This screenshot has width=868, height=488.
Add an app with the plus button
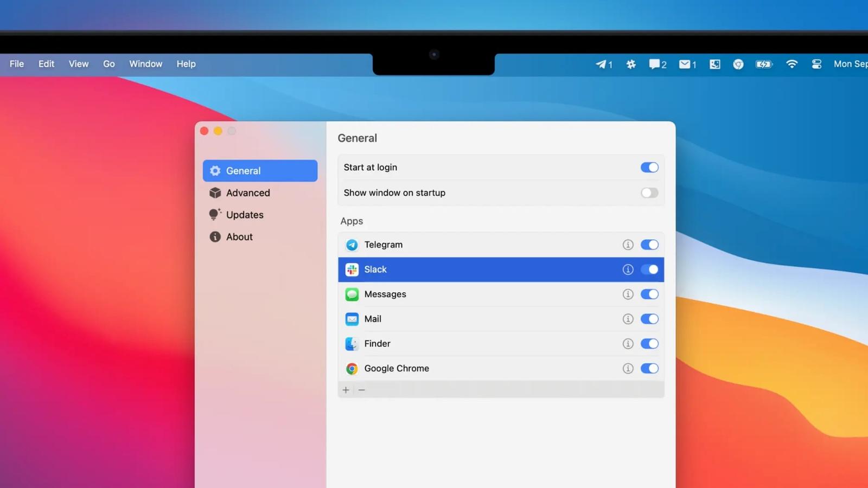pyautogui.click(x=346, y=390)
